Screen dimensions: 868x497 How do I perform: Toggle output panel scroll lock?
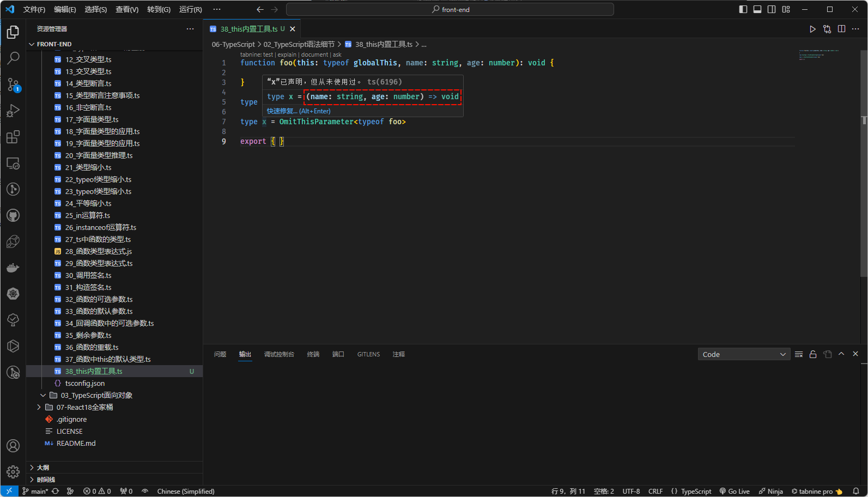tap(813, 354)
